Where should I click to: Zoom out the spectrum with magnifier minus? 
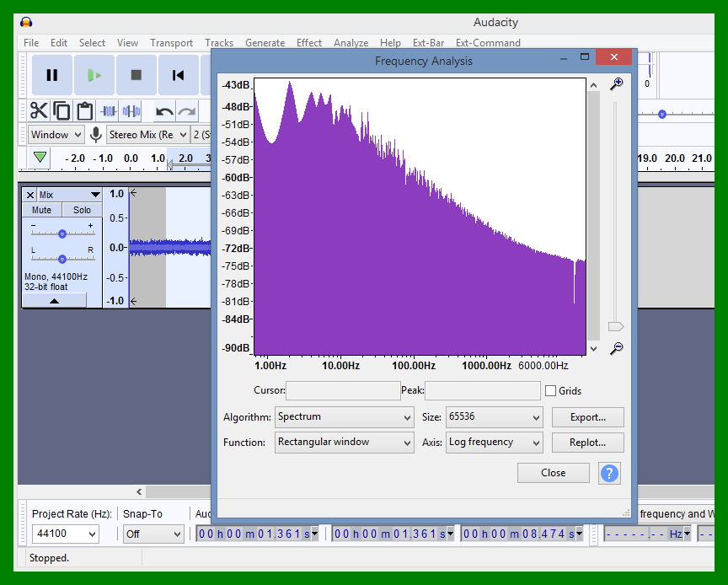tap(617, 348)
